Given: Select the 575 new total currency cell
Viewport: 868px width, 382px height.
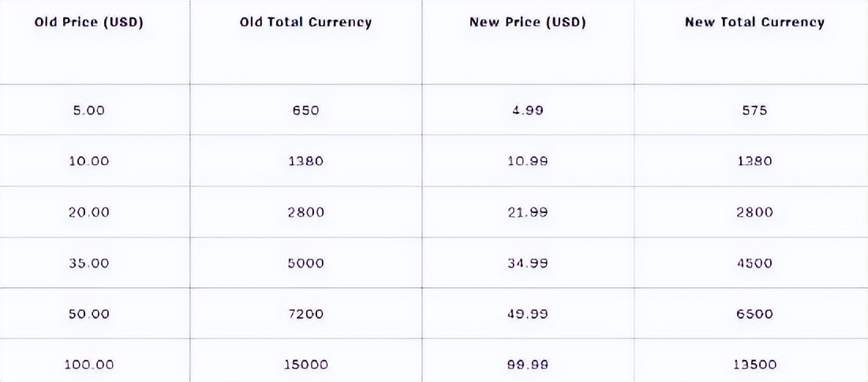Looking at the screenshot, I should (755, 110).
